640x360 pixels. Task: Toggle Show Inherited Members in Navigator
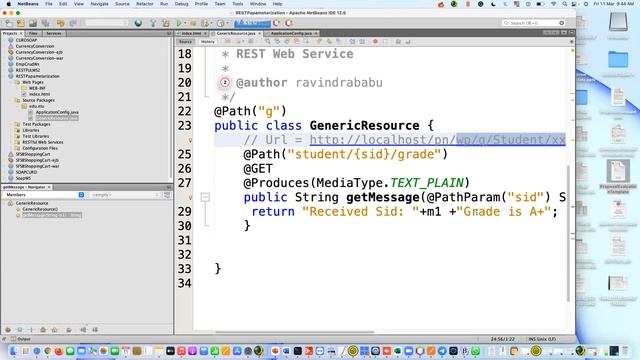point(8,330)
